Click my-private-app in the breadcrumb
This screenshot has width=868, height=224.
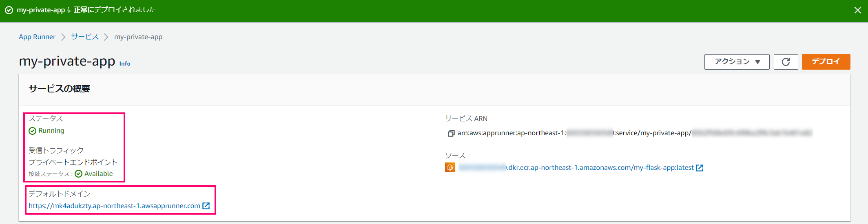point(138,37)
